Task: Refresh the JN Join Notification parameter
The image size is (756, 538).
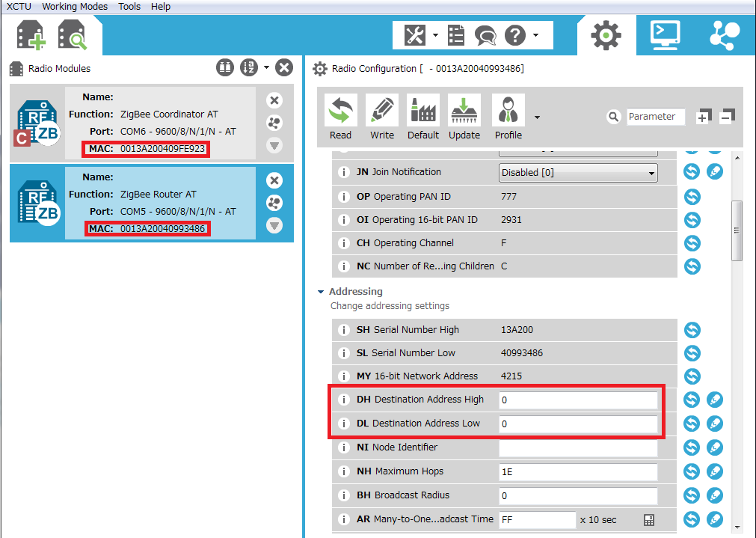Action: (692, 172)
